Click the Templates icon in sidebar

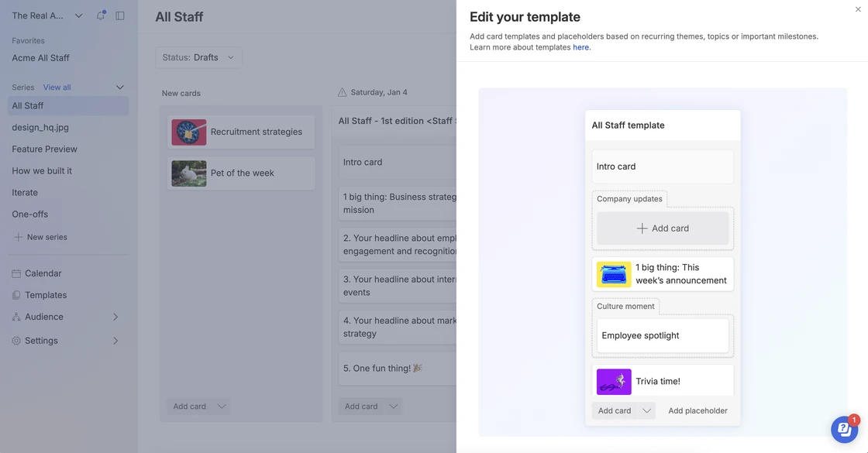pos(16,295)
